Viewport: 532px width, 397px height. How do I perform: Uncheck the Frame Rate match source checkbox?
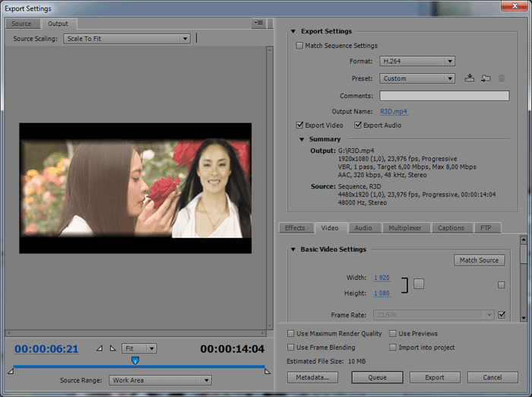[x=502, y=315]
